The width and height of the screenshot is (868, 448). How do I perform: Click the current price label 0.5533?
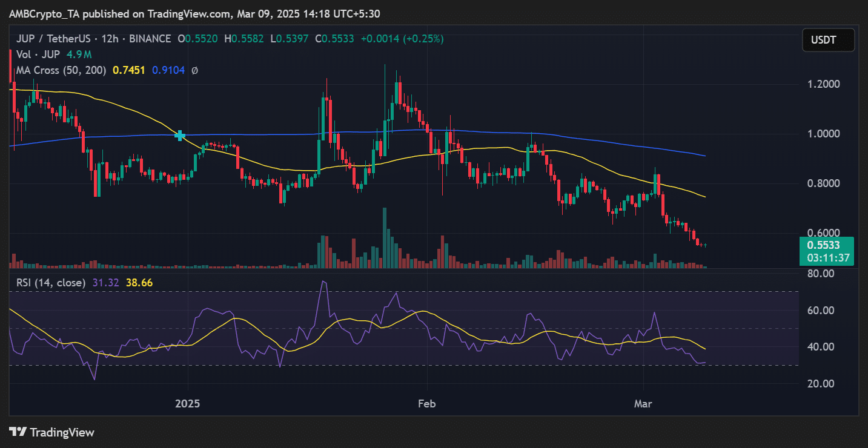pos(824,246)
